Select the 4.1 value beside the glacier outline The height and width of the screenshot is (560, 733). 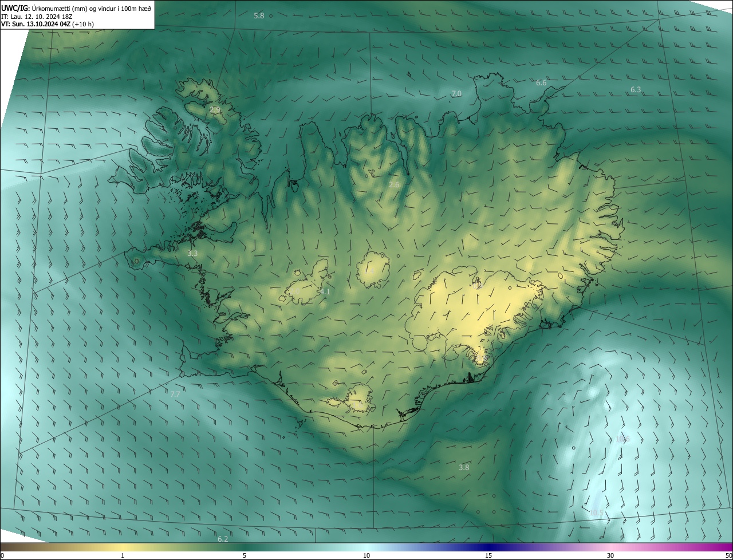pos(325,292)
